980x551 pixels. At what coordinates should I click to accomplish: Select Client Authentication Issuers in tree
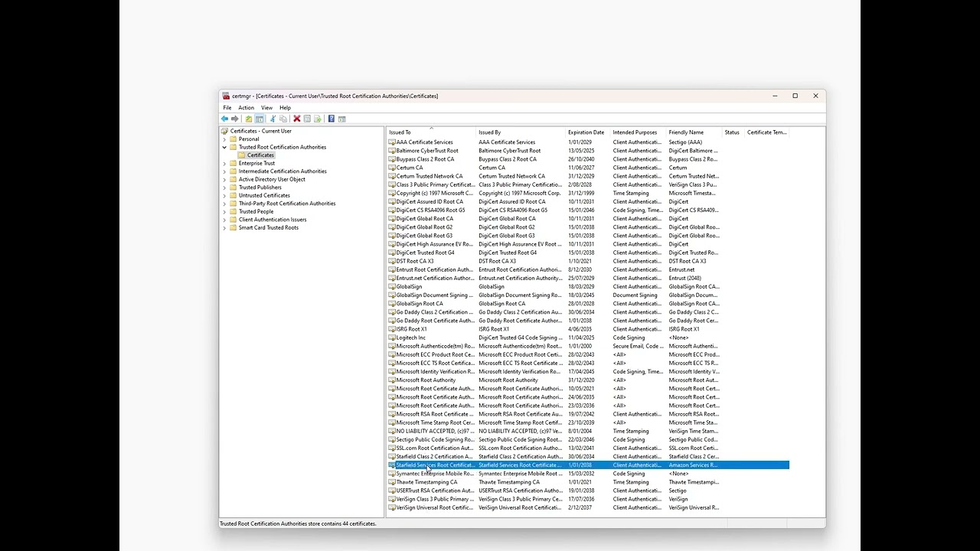[x=273, y=220]
